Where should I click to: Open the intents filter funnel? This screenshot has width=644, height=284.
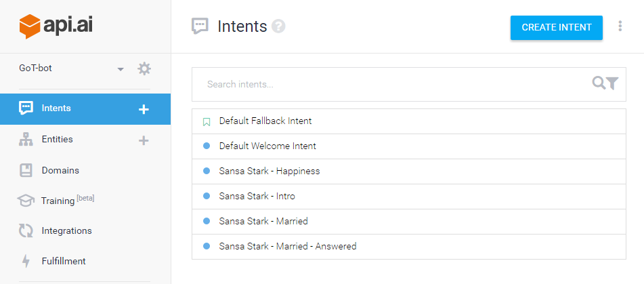point(612,83)
